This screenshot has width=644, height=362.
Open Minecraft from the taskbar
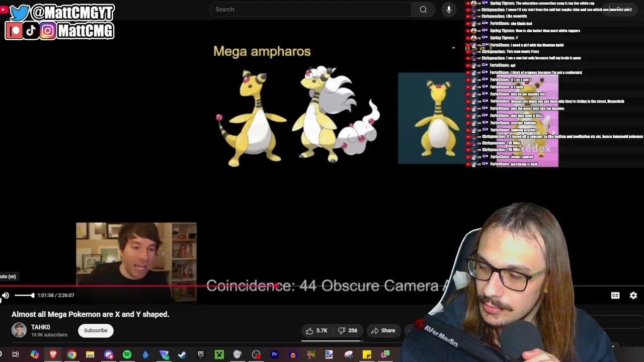tap(219, 354)
